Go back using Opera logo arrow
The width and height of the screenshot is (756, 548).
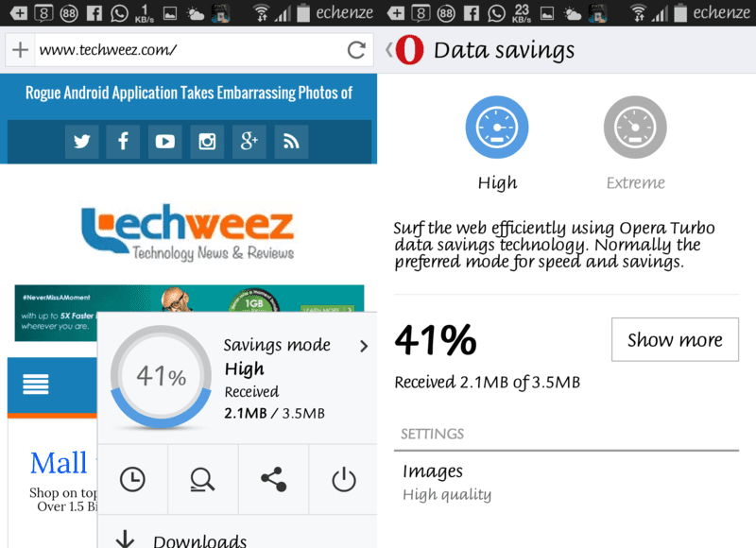405,50
